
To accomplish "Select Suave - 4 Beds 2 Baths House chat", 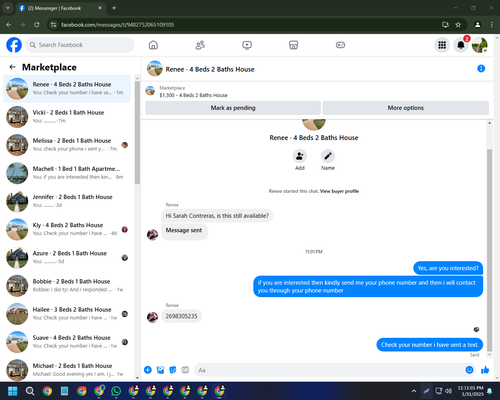I will [67, 342].
